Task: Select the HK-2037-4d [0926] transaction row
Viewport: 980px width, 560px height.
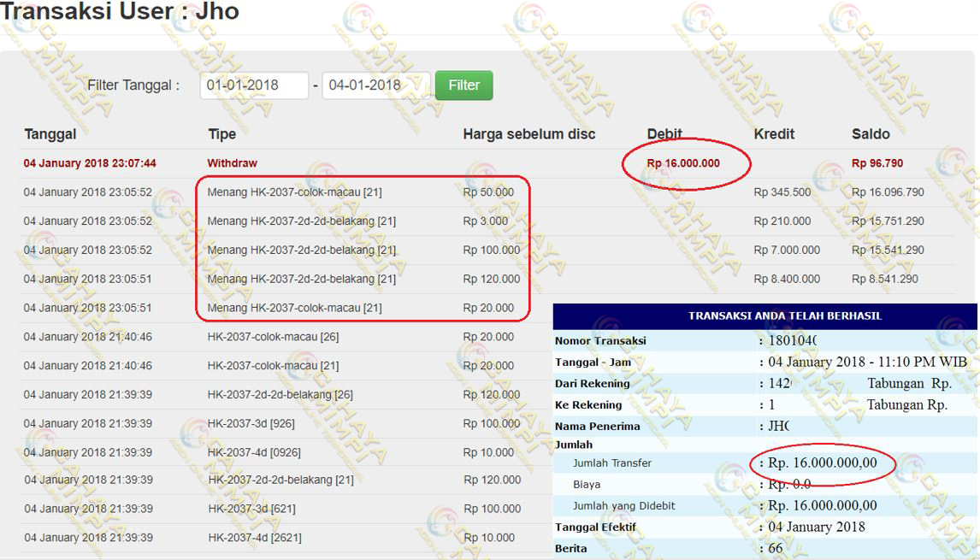Action: click(254, 452)
